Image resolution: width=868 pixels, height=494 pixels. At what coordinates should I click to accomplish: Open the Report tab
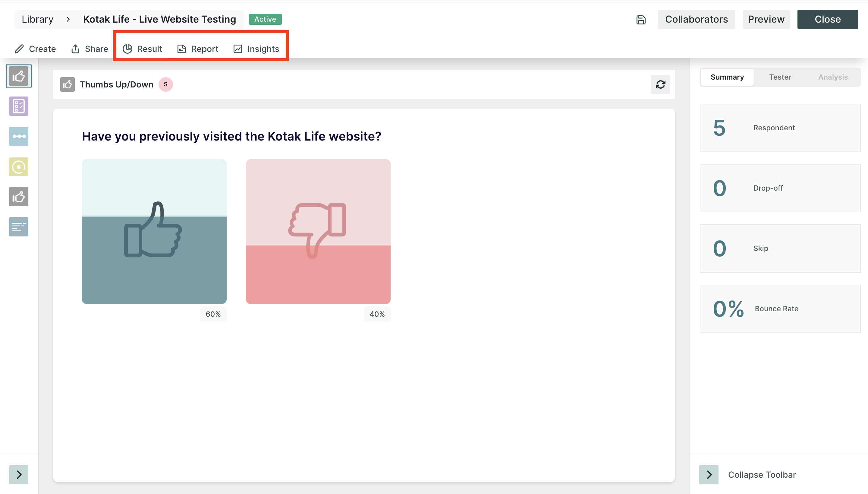coord(198,49)
